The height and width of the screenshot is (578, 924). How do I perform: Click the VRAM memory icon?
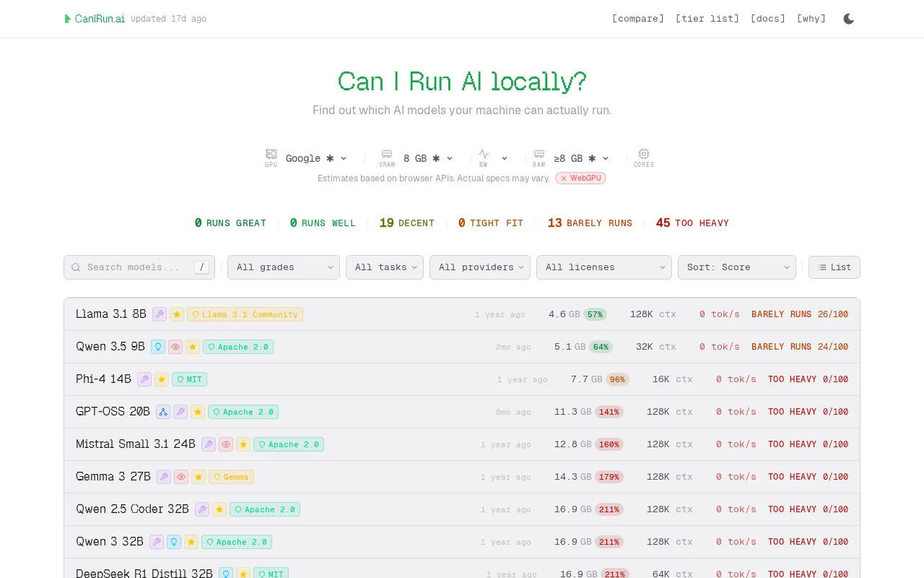click(387, 154)
